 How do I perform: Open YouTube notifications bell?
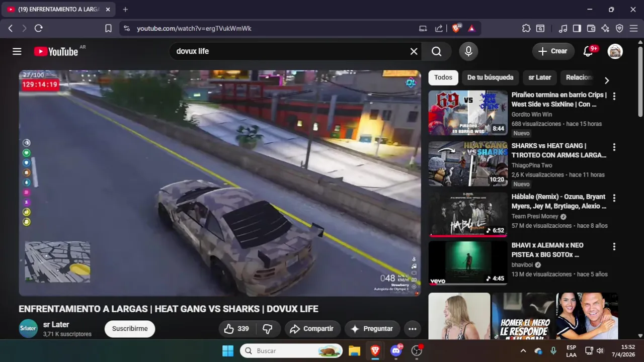[x=588, y=51]
